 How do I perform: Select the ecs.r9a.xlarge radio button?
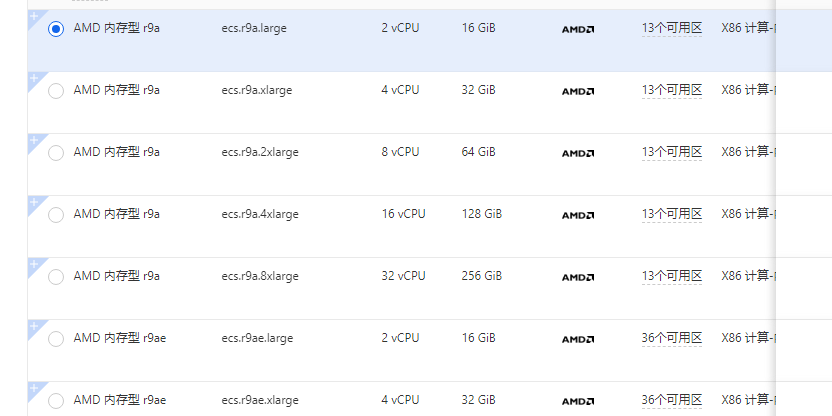coord(56,91)
